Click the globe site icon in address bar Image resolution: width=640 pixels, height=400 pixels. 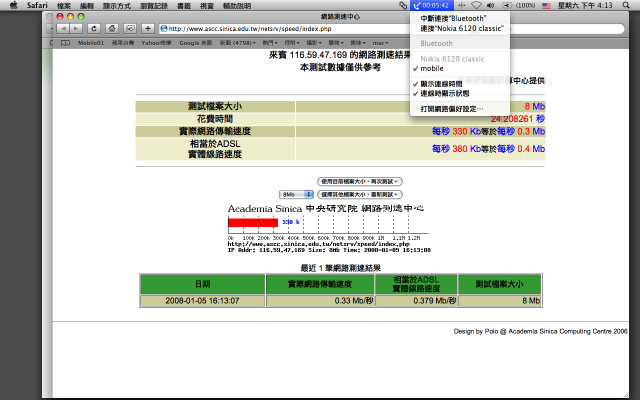(164, 29)
